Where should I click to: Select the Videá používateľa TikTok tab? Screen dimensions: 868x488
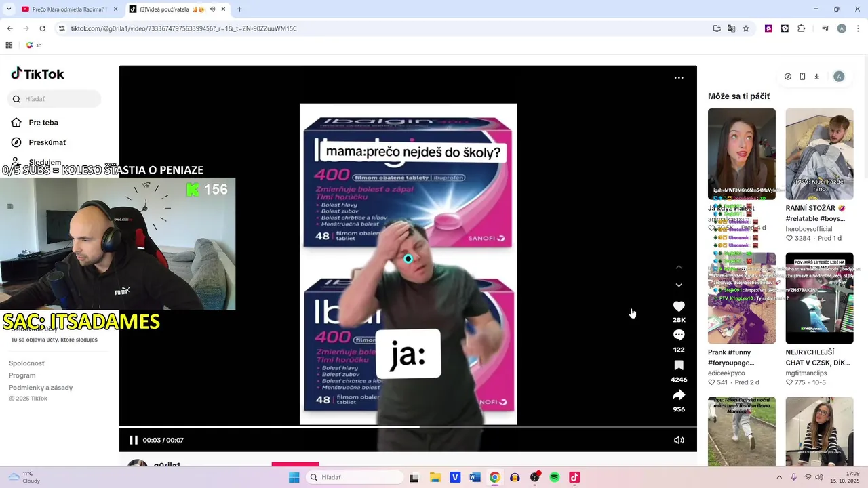tap(176, 9)
